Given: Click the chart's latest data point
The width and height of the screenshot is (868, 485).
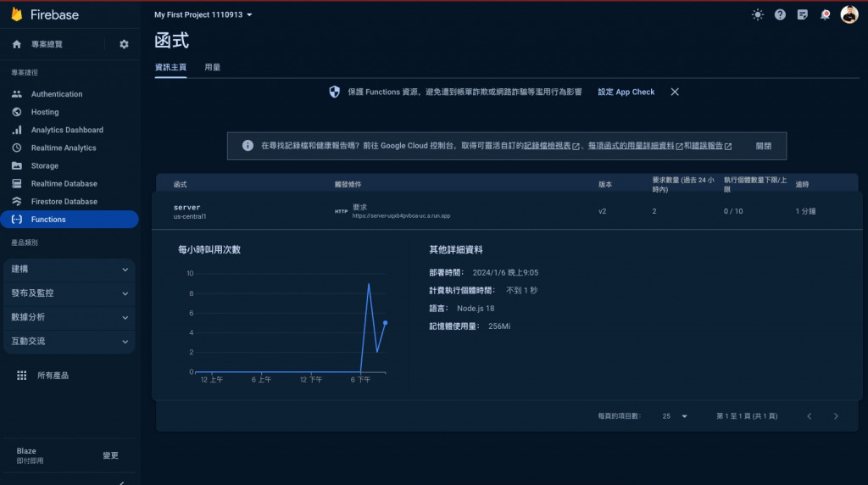Looking at the screenshot, I should 386,323.
